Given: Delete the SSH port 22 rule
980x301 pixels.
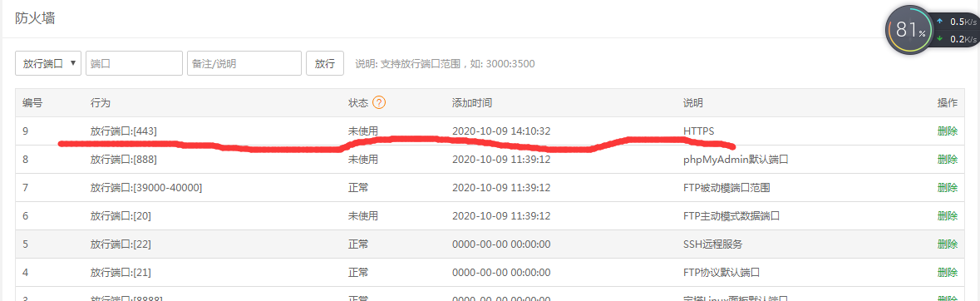Looking at the screenshot, I should (x=948, y=244).
